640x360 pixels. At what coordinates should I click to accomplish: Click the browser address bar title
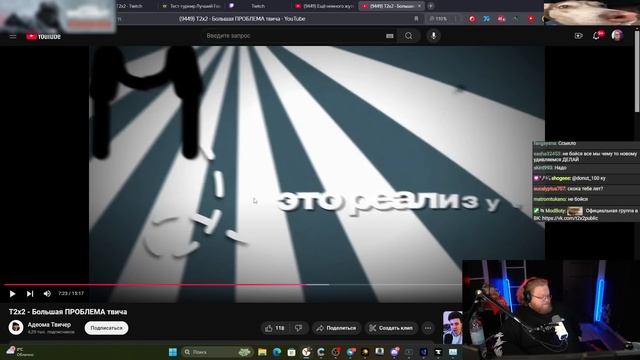click(x=242, y=19)
